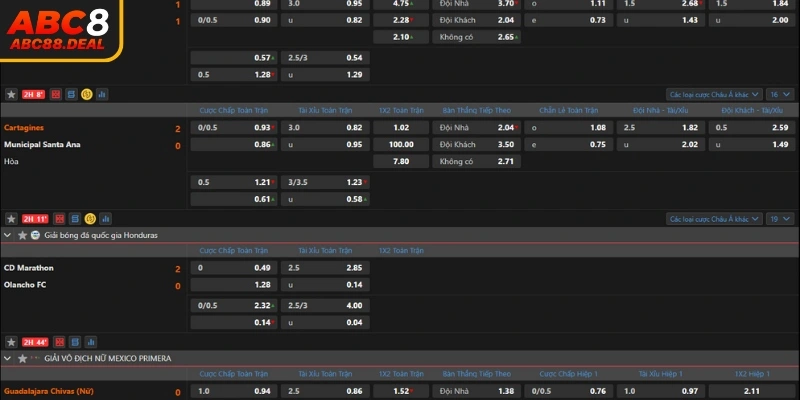Select the Không có 2.71 odds
Viewport: 800px width, 400px height.
tap(478, 161)
